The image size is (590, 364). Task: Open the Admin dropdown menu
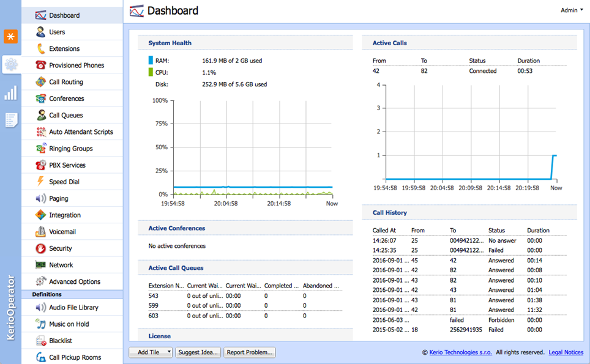[572, 10]
